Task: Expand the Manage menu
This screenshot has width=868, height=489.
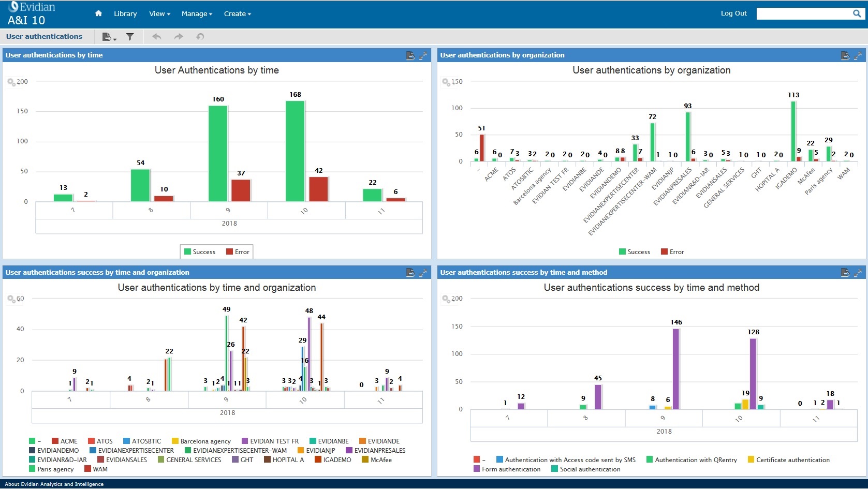Action: pyautogui.click(x=197, y=14)
